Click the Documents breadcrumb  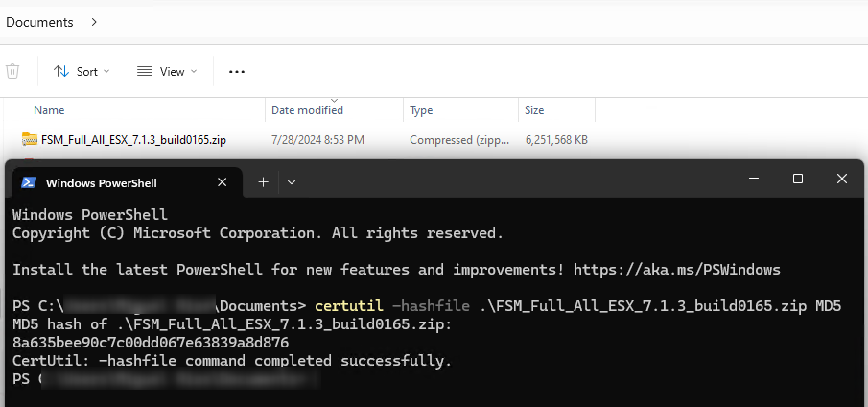tap(39, 21)
